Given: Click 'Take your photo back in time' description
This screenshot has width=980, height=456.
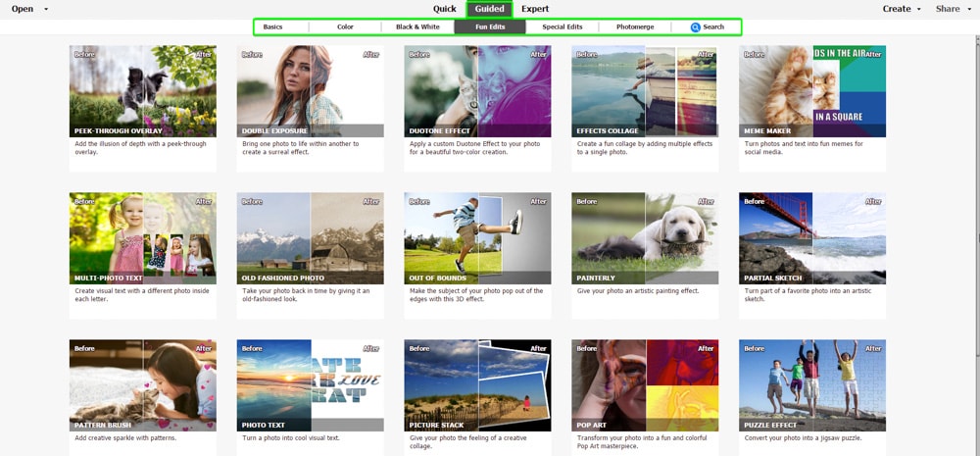Looking at the screenshot, I should click(x=305, y=294).
